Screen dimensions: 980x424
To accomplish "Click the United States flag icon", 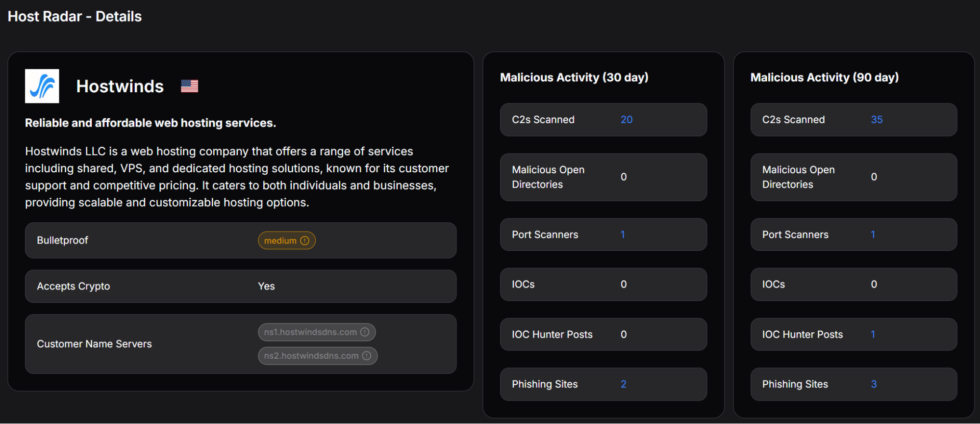I will [x=189, y=86].
